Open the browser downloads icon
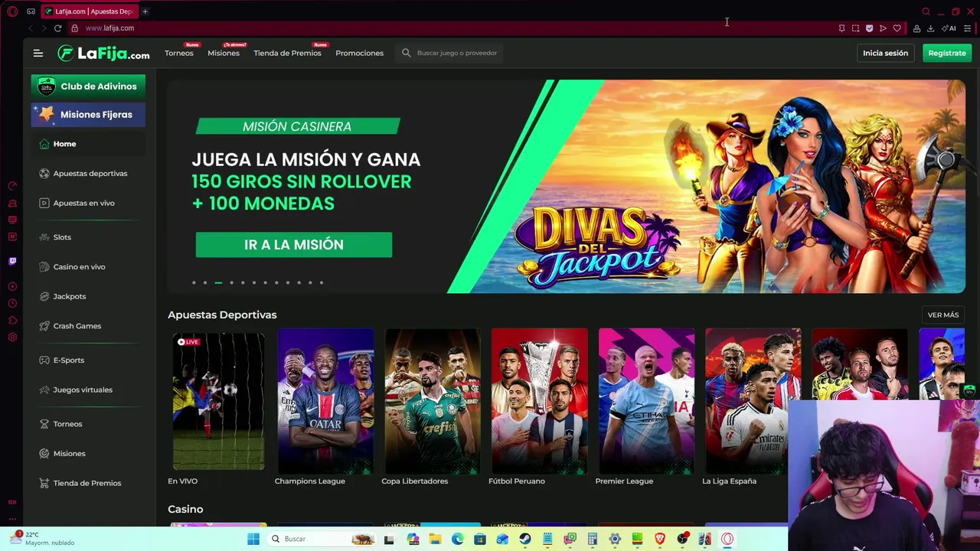This screenshot has height=551, width=980. click(x=930, y=28)
